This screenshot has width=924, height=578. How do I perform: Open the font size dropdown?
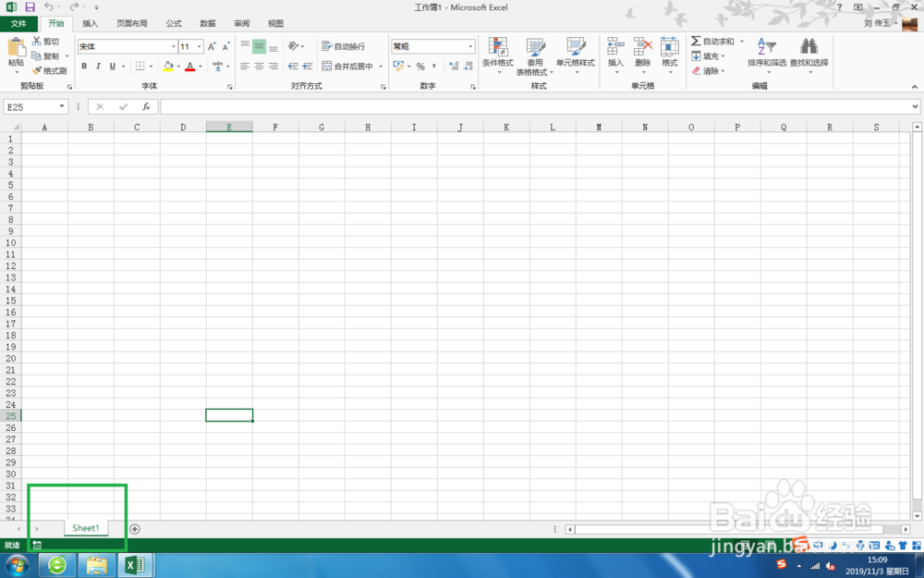click(x=200, y=45)
